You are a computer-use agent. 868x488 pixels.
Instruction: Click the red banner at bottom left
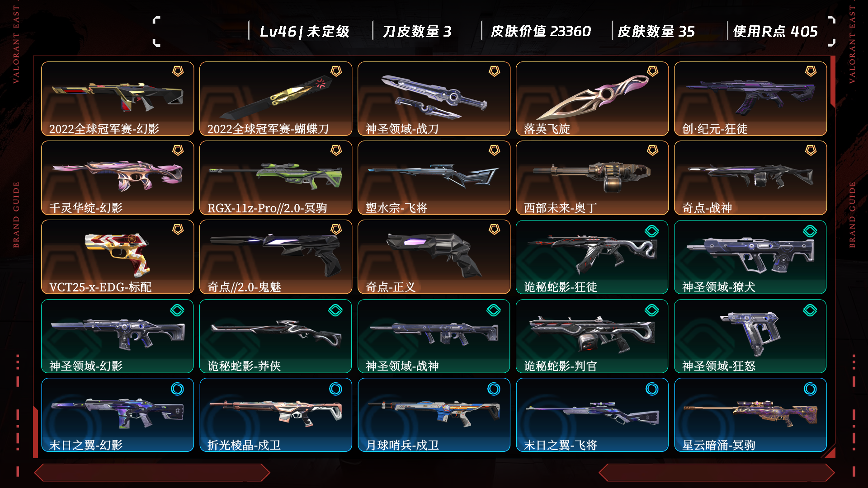click(152, 473)
